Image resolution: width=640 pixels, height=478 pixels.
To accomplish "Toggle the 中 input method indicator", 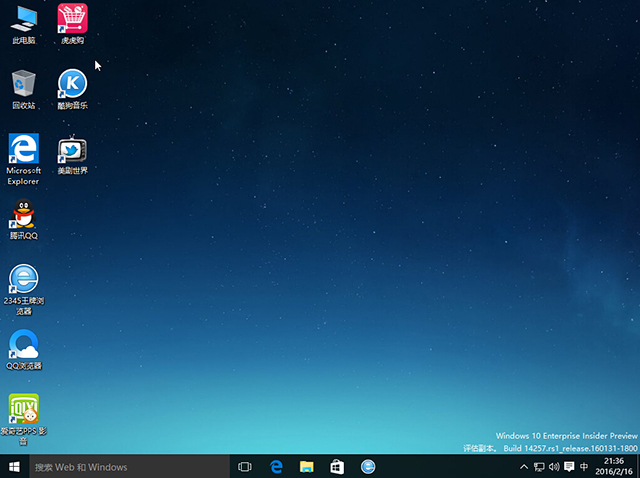I will tap(584, 467).
